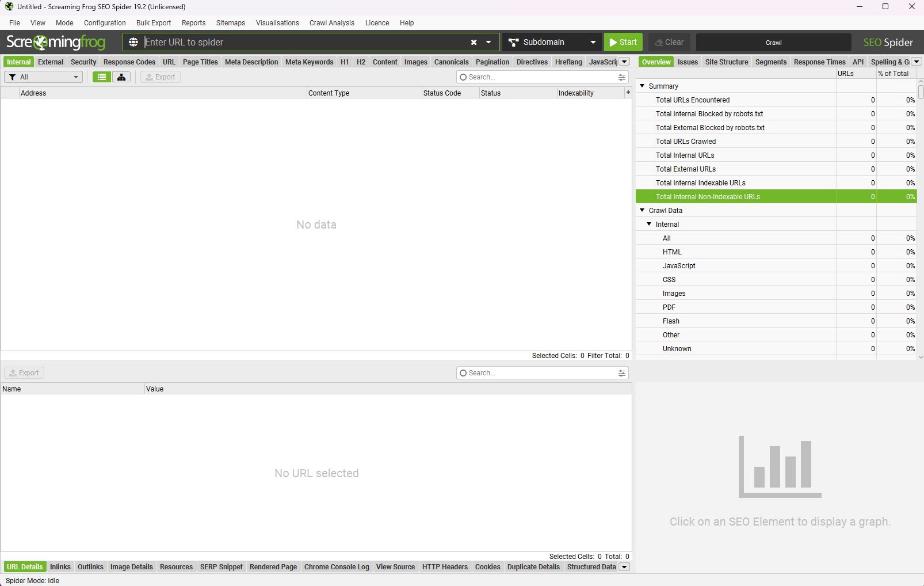
Task: Select the list view icon
Action: pos(102,77)
